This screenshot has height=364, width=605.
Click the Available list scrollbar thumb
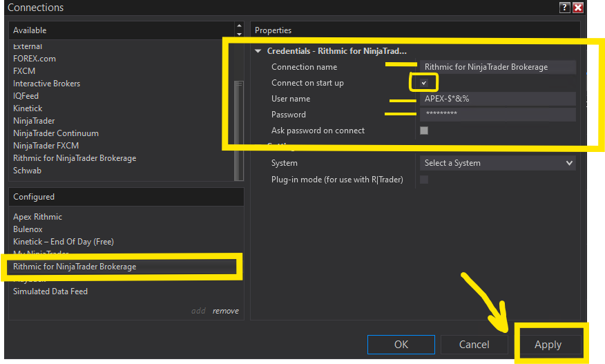tap(239, 130)
